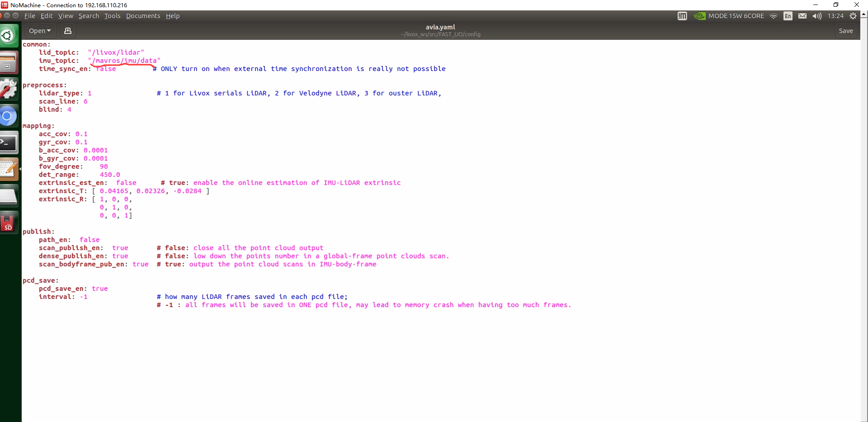
Task: Switch to gedit text editor dock icon
Action: pos(9,169)
